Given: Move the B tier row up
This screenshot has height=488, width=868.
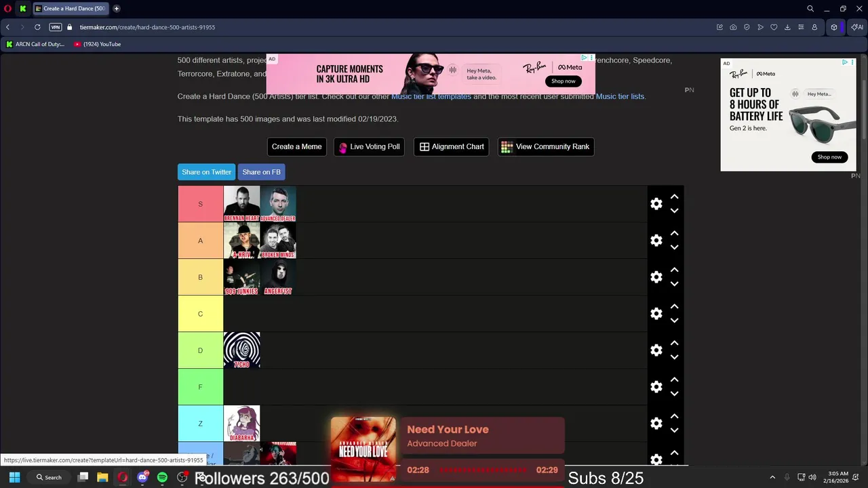Looking at the screenshot, I should pos(674,270).
